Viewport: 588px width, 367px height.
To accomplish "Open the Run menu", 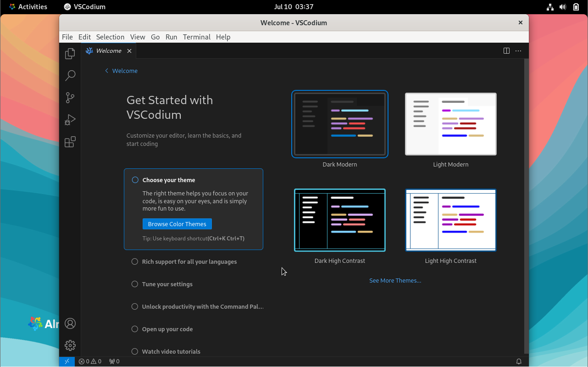I will (172, 37).
